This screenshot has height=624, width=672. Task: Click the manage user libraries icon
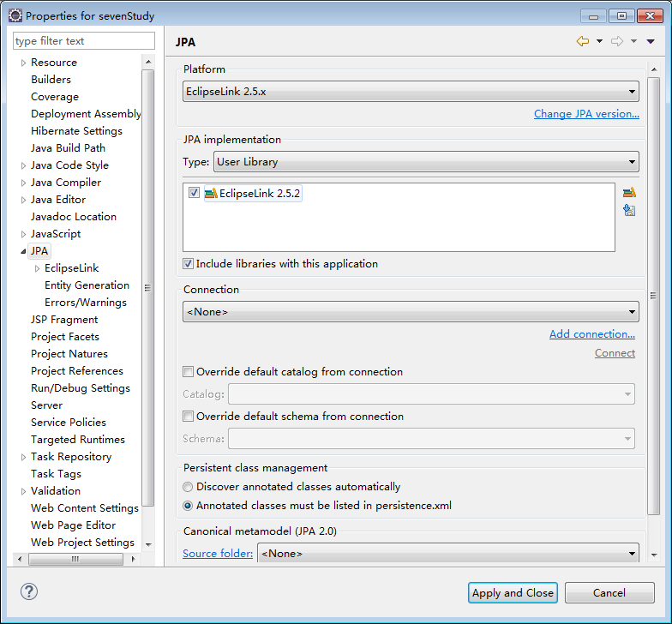click(629, 193)
